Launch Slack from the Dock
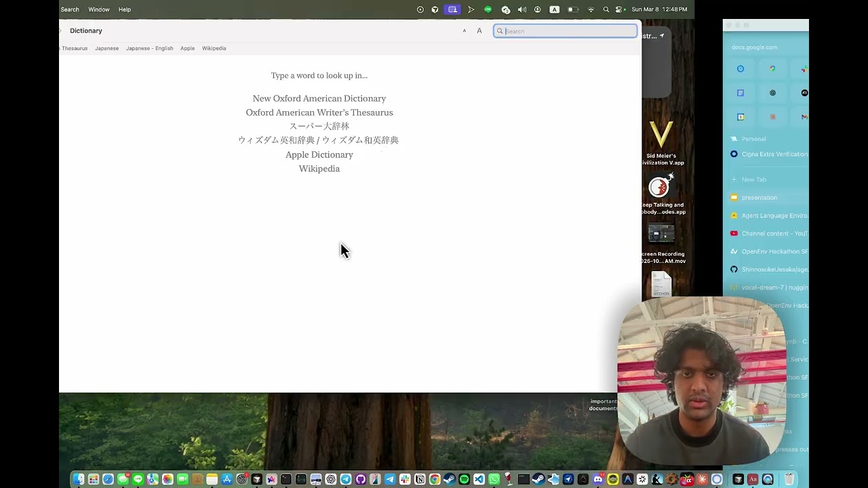Viewport: 868px width, 488px height. (405, 479)
